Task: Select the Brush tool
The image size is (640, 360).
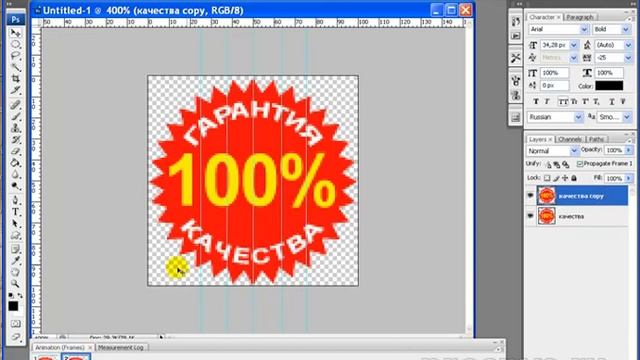Action: [x=16, y=117]
